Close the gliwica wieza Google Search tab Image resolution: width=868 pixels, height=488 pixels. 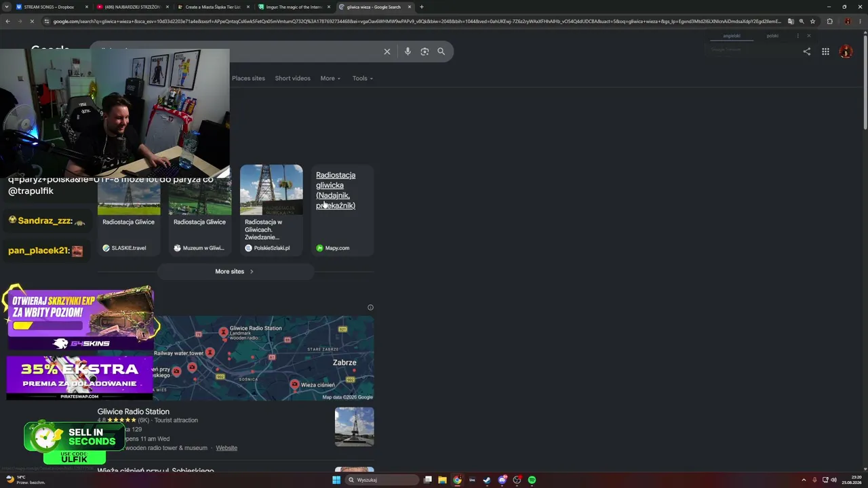(410, 7)
